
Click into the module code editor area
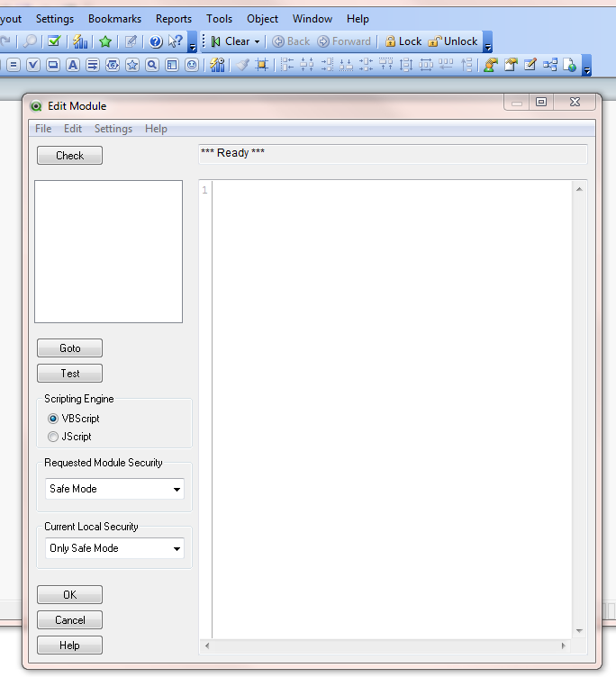[393, 409]
